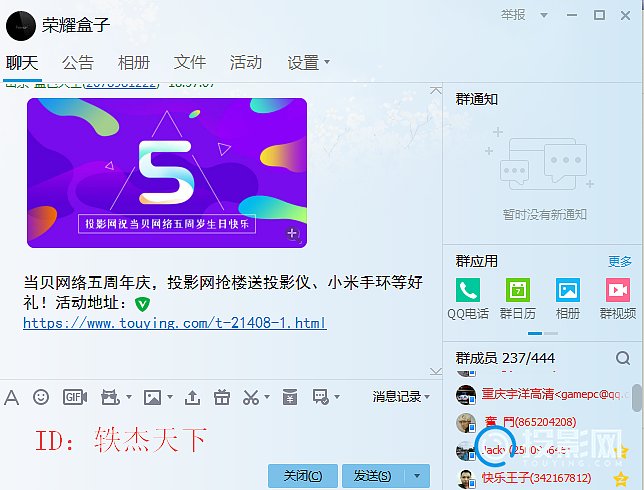
Task: Expand dropdown arrow next to 举报
Action: coord(544,16)
